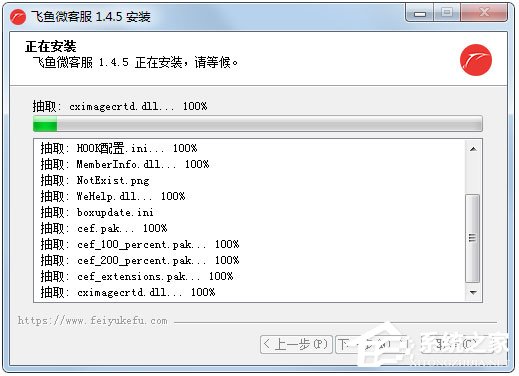Click the 上一步(P) back button
519x376 pixels.
pyautogui.click(x=296, y=344)
